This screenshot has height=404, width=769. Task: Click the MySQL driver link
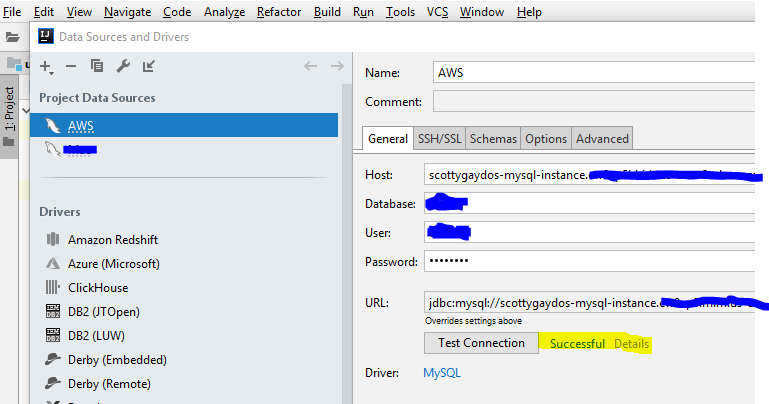tap(442, 373)
